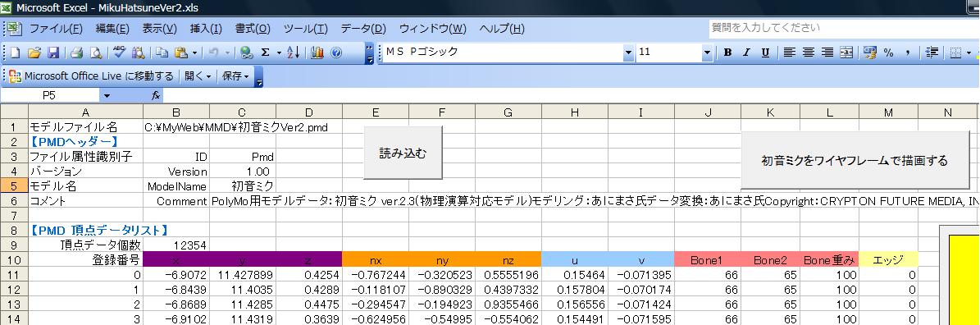
Task: Click the AutoSum sigma icon
Action: coord(265,53)
